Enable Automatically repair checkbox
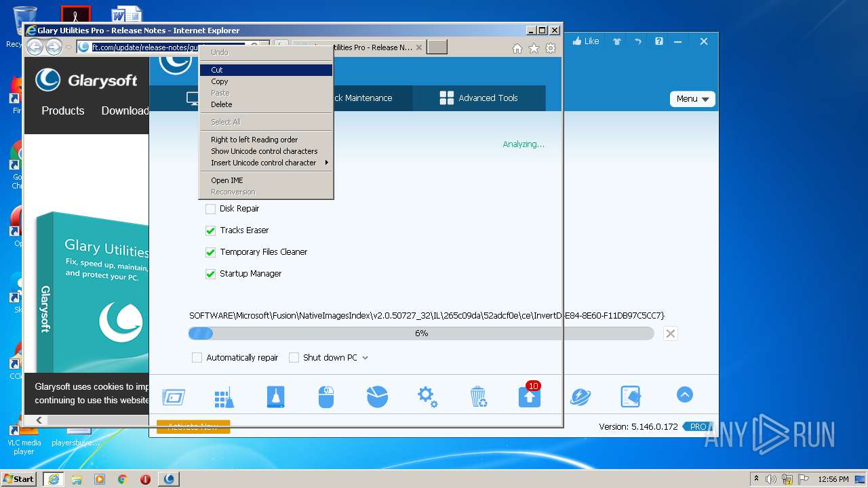This screenshot has height=488, width=868. click(197, 358)
